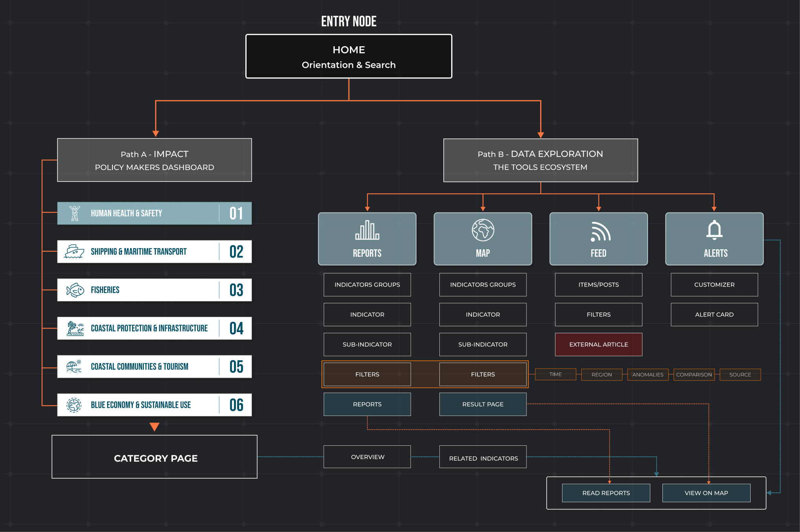Open the REPORTS tool card
Screen dimensions: 800x532
(x=367, y=239)
